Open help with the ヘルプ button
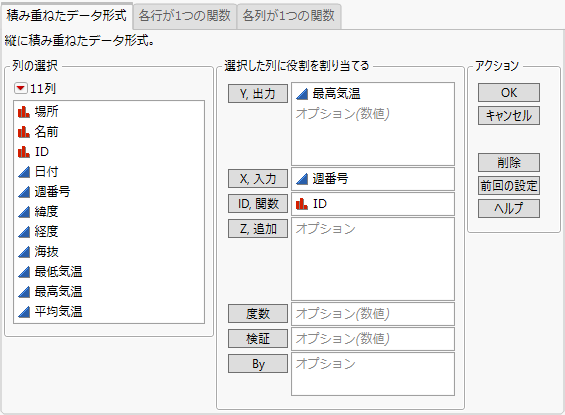This screenshot has width=565, height=415. point(509,208)
